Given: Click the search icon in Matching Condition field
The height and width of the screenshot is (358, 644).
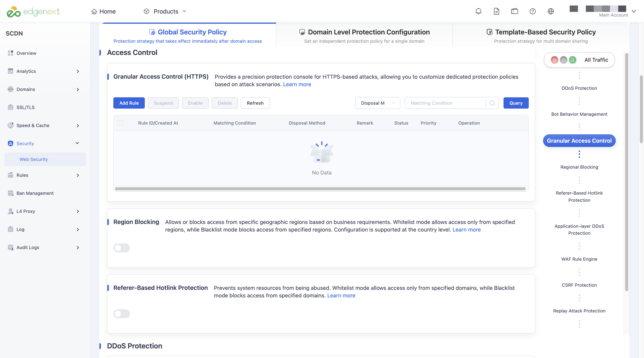Looking at the screenshot, I should coord(492,103).
